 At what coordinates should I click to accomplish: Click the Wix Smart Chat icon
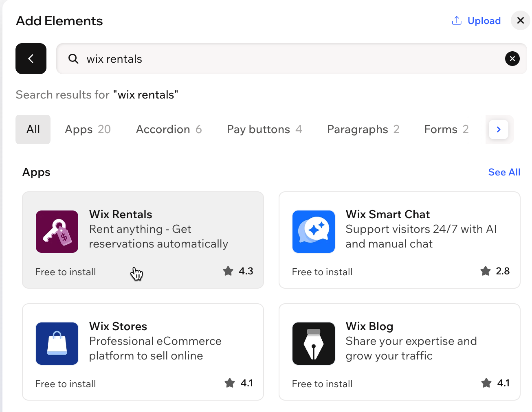pyautogui.click(x=314, y=232)
